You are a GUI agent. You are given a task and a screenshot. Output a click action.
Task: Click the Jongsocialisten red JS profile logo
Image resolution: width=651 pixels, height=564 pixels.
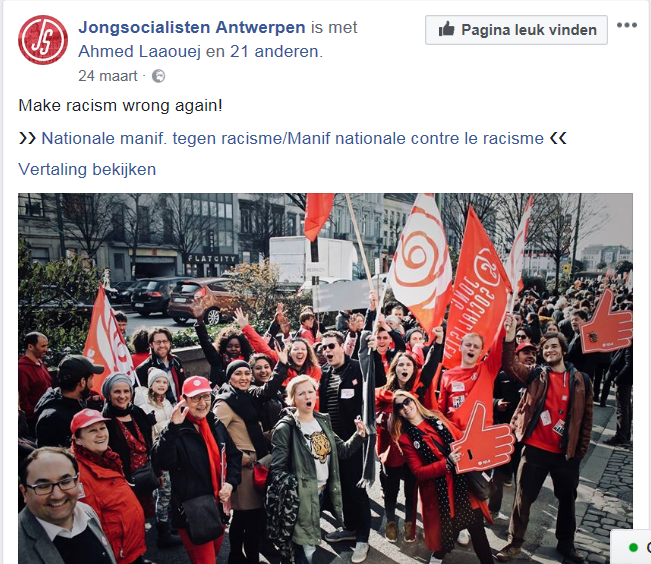(43, 40)
